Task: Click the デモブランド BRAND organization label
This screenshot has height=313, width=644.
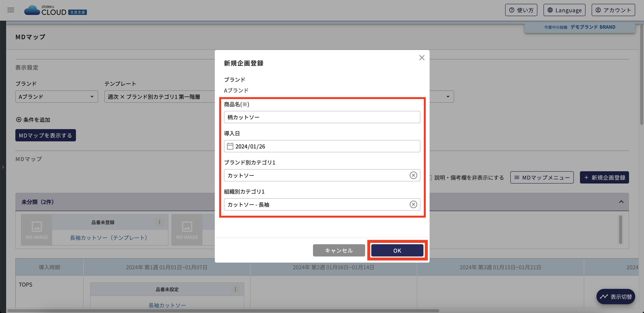Action: [x=593, y=27]
